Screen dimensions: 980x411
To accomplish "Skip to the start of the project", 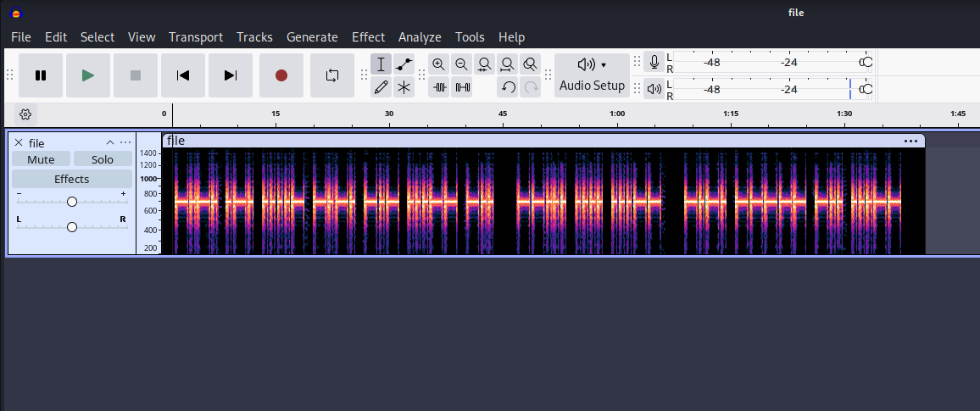I will pos(183,75).
